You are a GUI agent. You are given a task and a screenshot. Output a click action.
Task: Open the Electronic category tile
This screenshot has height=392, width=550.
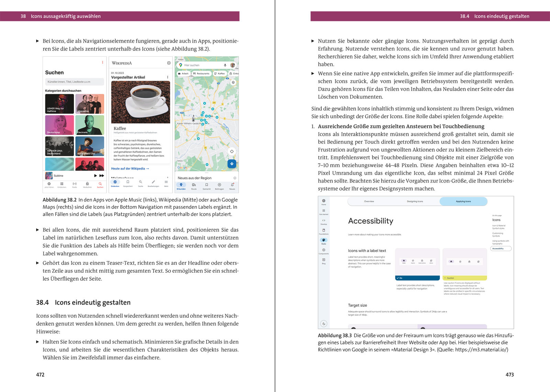point(90,125)
